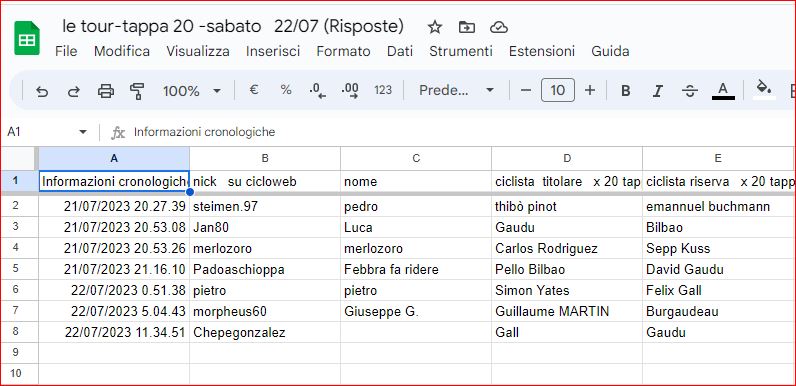This screenshot has height=386, width=796.
Task: Open the 100% zoom dropdown
Action: (x=192, y=91)
